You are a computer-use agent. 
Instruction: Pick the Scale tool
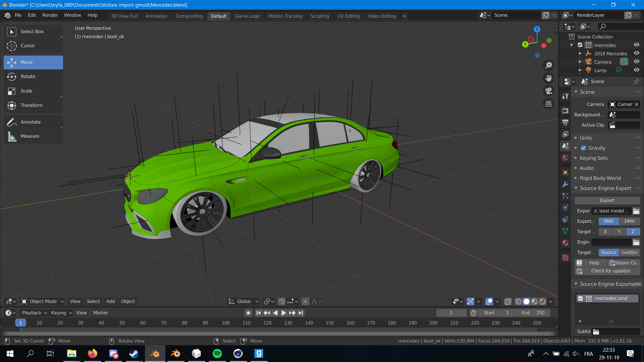tap(33, 91)
